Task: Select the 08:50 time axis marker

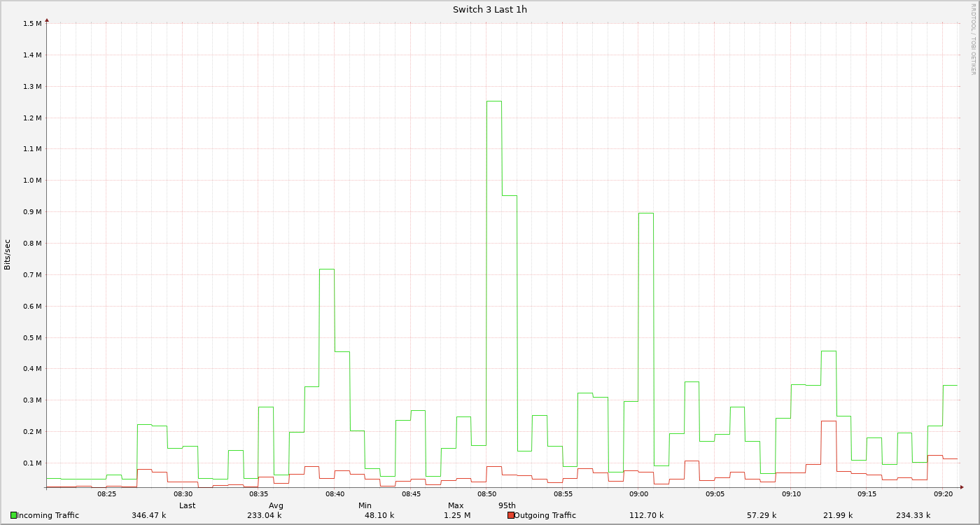Action: (x=486, y=493)
